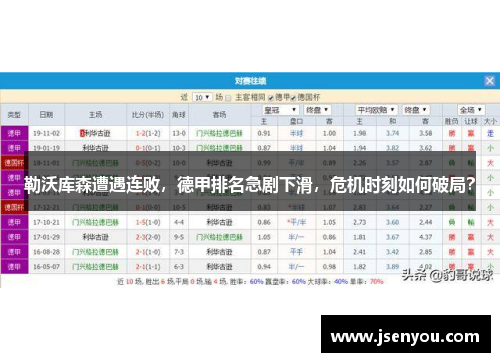Click the score 2-3(2-0)
500x362 pixels.
coord(148,237)
